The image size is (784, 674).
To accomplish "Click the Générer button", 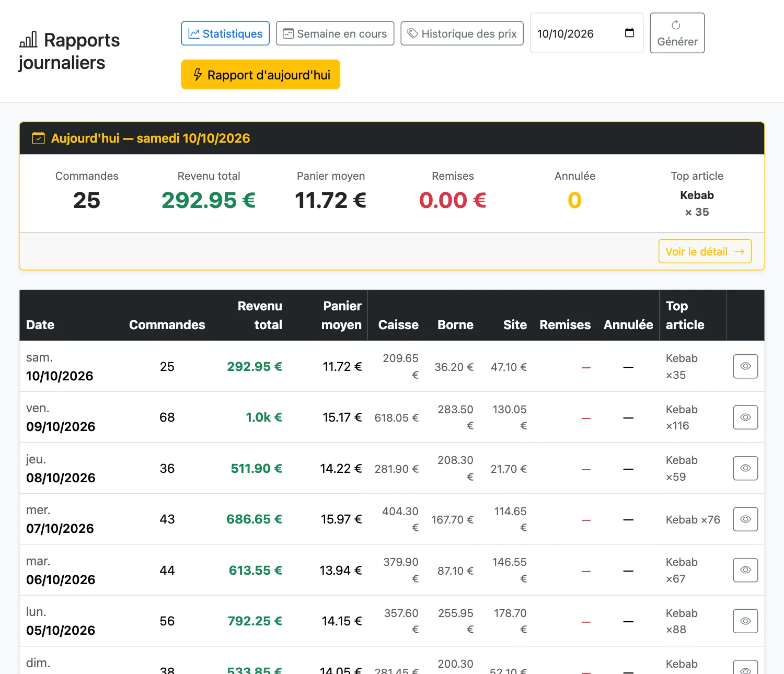I will coord(677,33).
